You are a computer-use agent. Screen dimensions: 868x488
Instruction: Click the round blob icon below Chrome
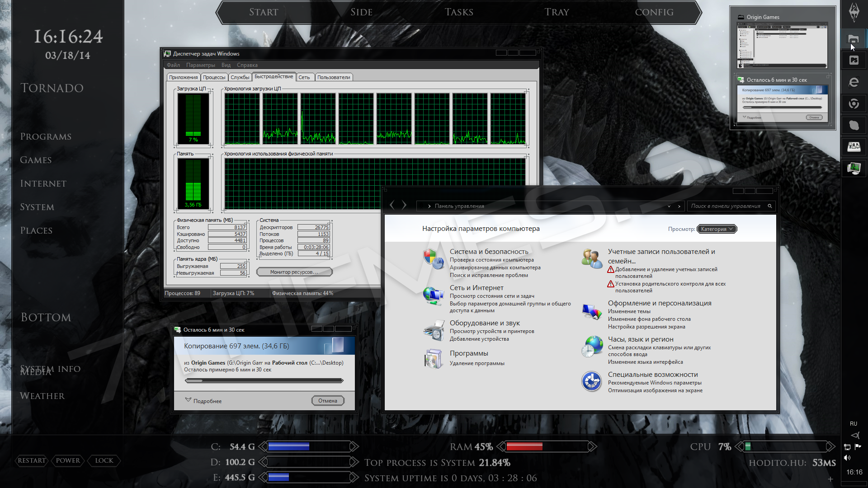[x=854, y=125]
